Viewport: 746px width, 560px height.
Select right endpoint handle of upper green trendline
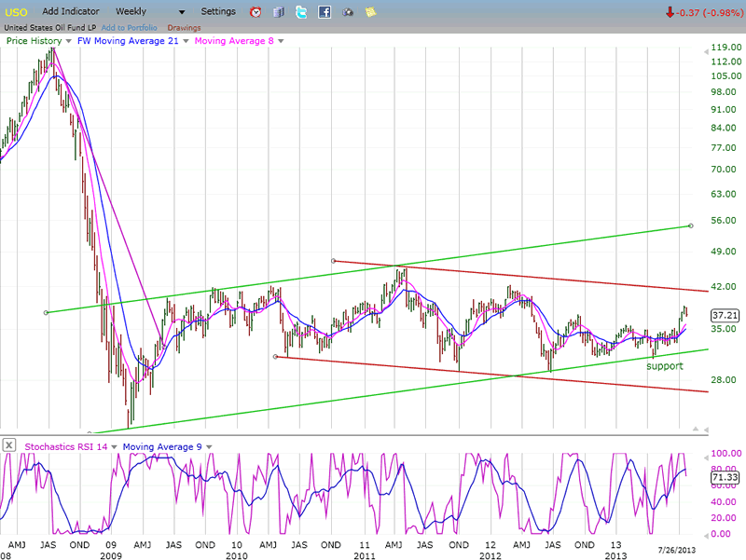click(690, 225)
